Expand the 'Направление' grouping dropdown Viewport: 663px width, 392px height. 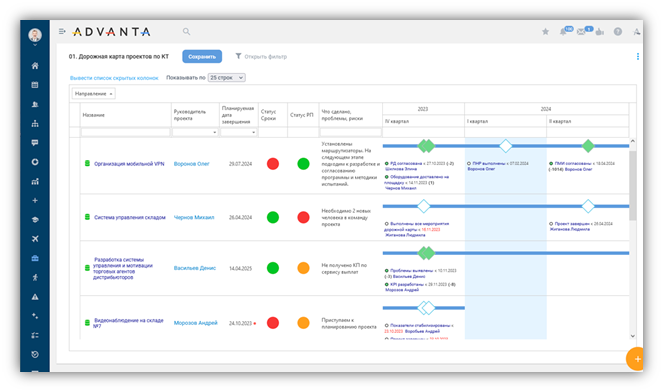tap(93, 94)
